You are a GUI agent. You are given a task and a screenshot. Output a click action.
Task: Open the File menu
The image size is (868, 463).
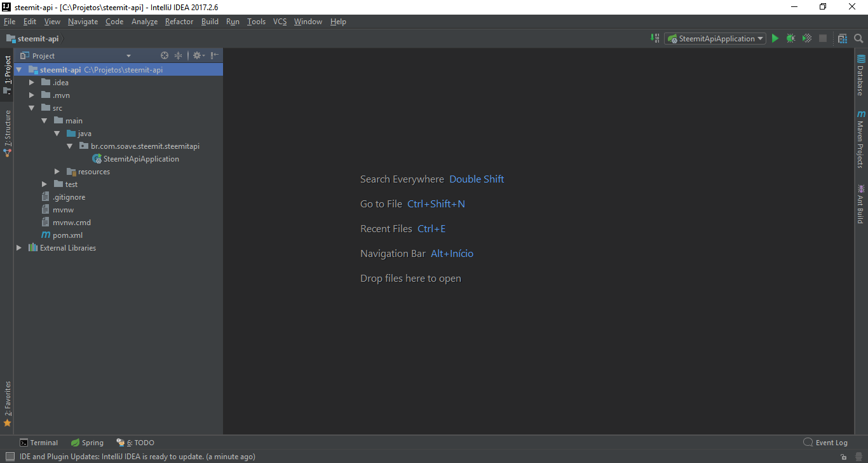[10, 22]
